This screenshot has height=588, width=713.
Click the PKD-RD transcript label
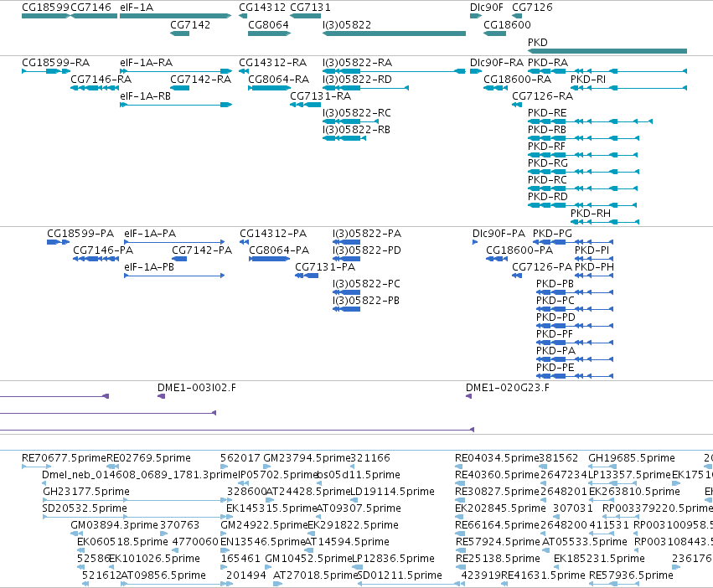(x=548, y=198)
